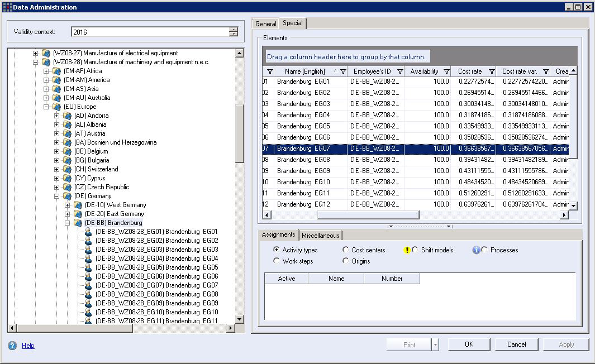Select the Work steps radio button

click(276, 261)
